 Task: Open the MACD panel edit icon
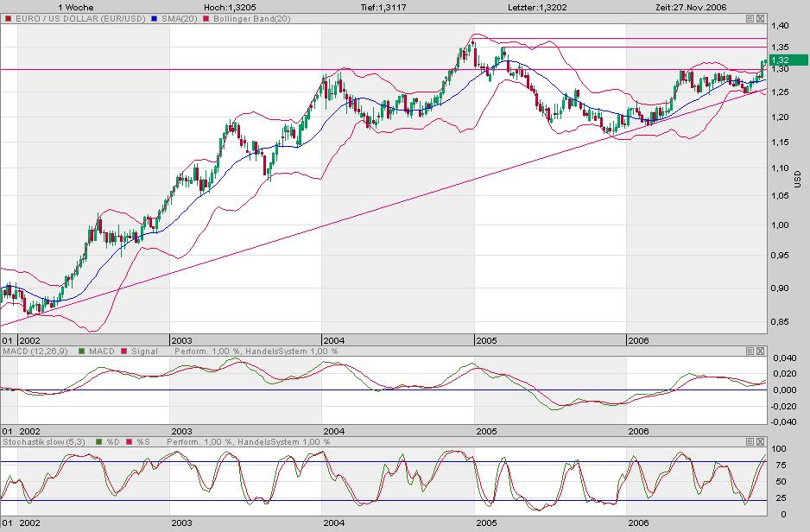tap(750, 351)
